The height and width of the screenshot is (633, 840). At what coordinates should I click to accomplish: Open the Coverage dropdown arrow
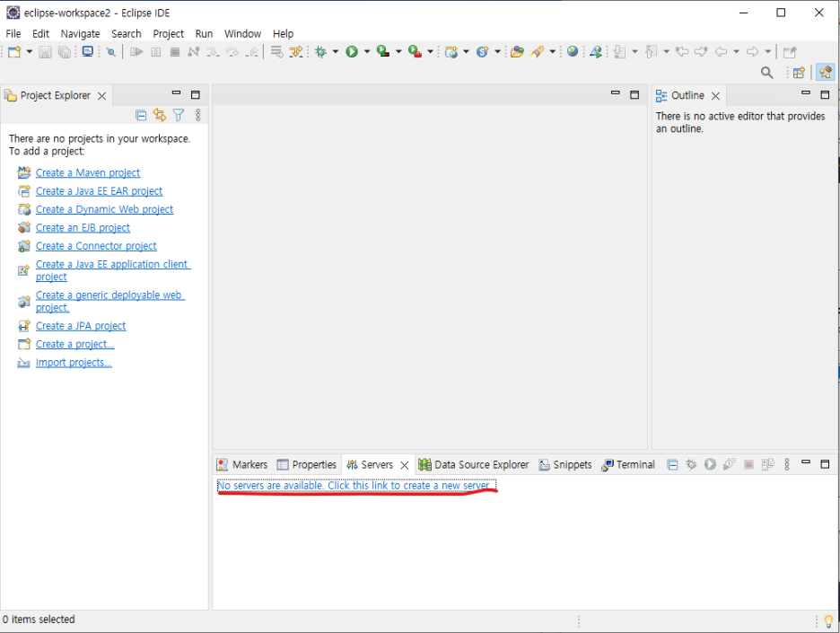click(398, 52)
